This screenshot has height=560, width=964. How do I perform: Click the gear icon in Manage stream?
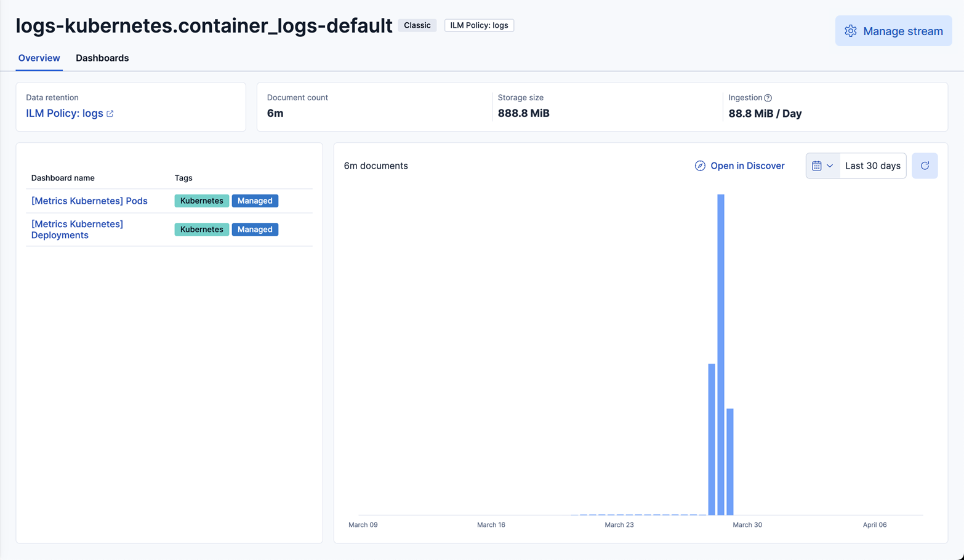point(850,31)
